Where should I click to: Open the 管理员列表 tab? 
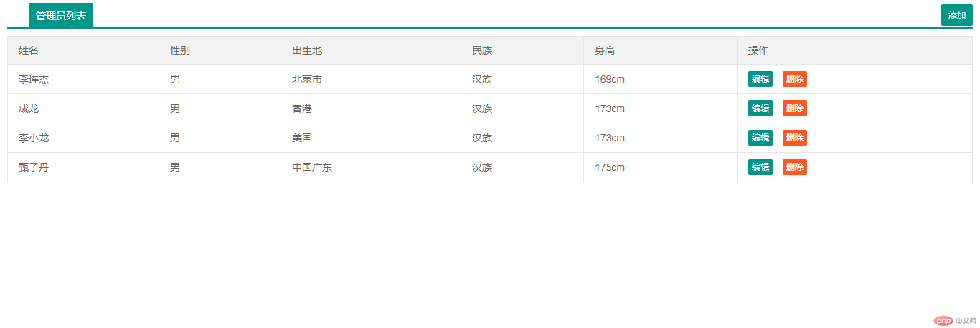(61, 15)
